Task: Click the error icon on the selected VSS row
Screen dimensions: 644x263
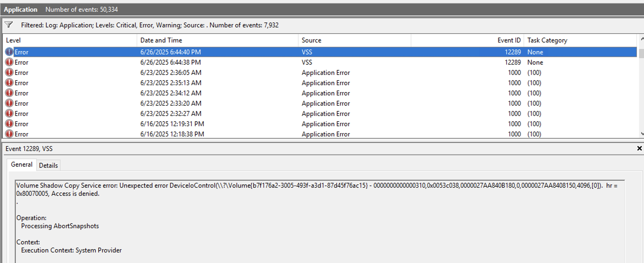Action: coord(9,52)
